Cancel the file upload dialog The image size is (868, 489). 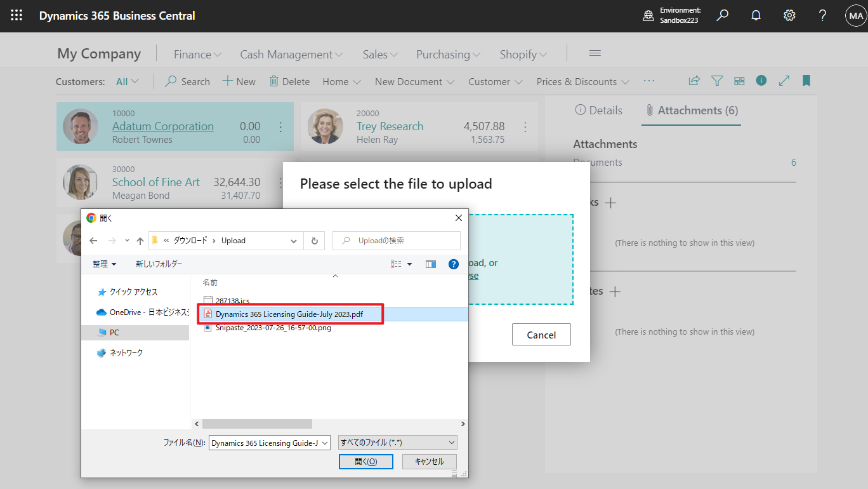pyautogui.click(x=541, y=334)
